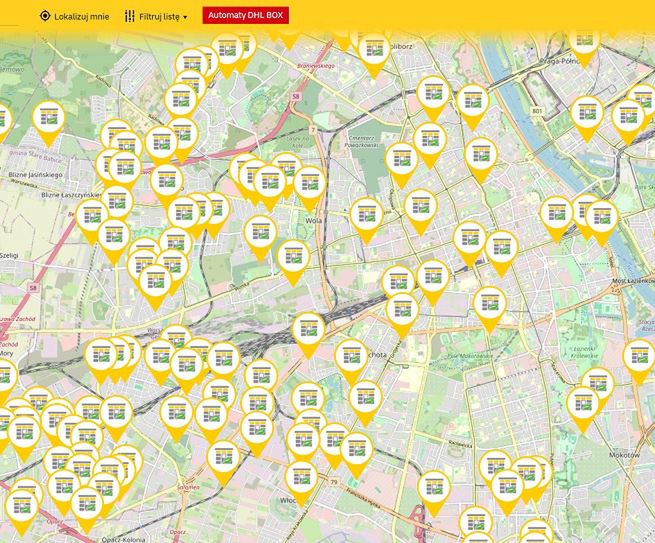Open the Filtruj listę dropdown arrow
Screen dimensions: 655x543
point(185,18)
